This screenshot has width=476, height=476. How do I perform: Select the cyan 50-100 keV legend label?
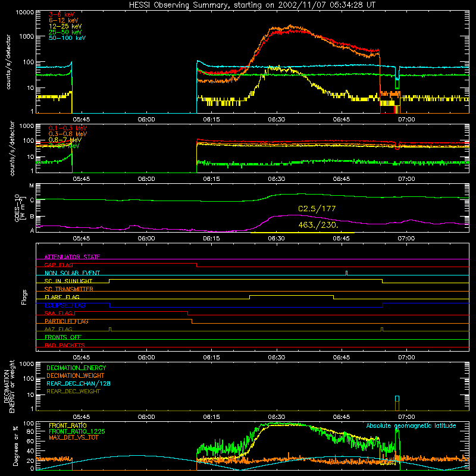pyautogui.click(x=67, y=38)
